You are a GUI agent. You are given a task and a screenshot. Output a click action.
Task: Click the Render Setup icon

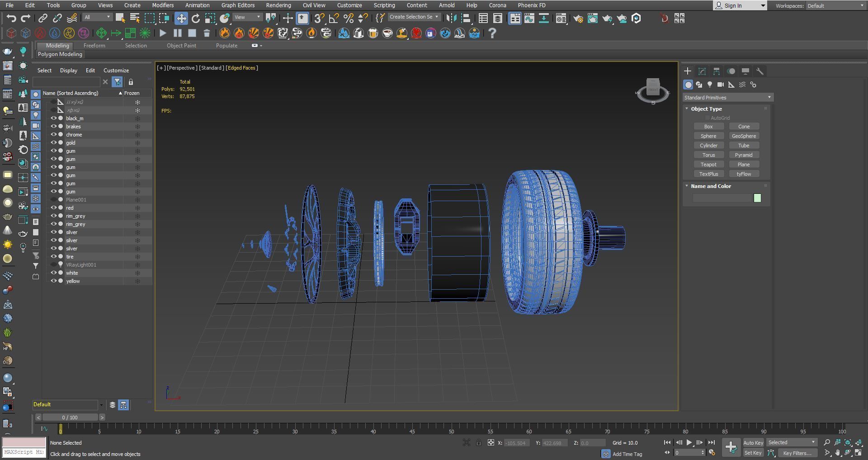[578, 18]
